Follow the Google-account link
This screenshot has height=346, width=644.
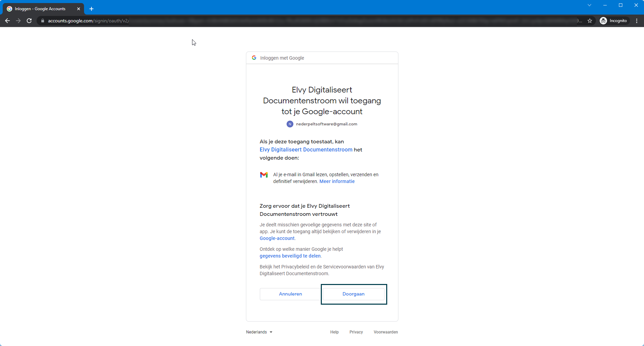click(277, 238)
